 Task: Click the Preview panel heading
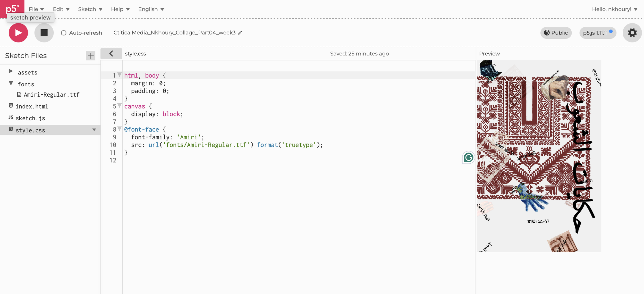[x=489, y=54]
